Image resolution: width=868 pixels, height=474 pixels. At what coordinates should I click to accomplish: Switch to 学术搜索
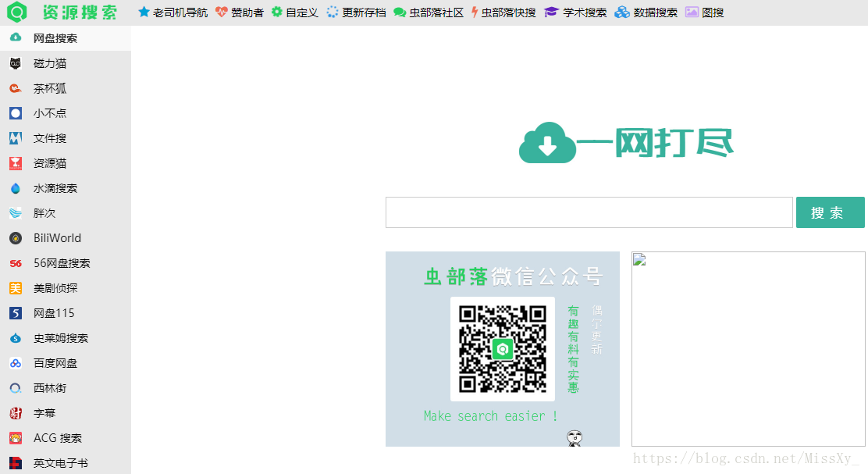point(585,12)
